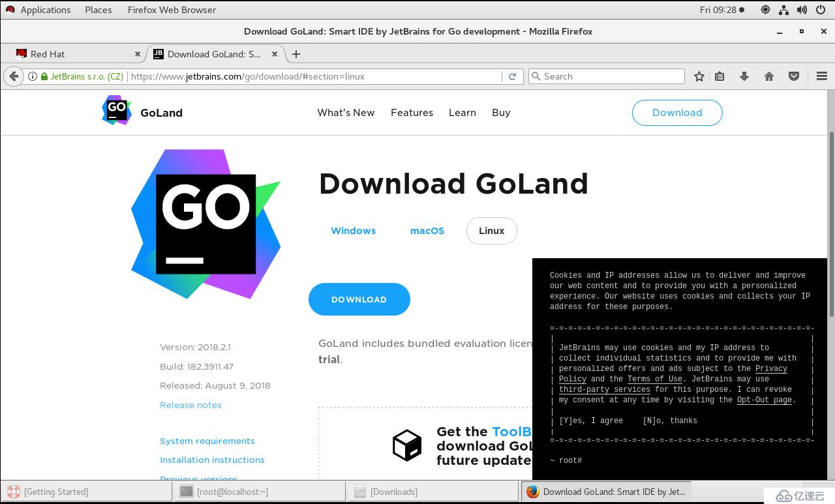Click the Fri 09:28 clock

[x=721, y=10]
